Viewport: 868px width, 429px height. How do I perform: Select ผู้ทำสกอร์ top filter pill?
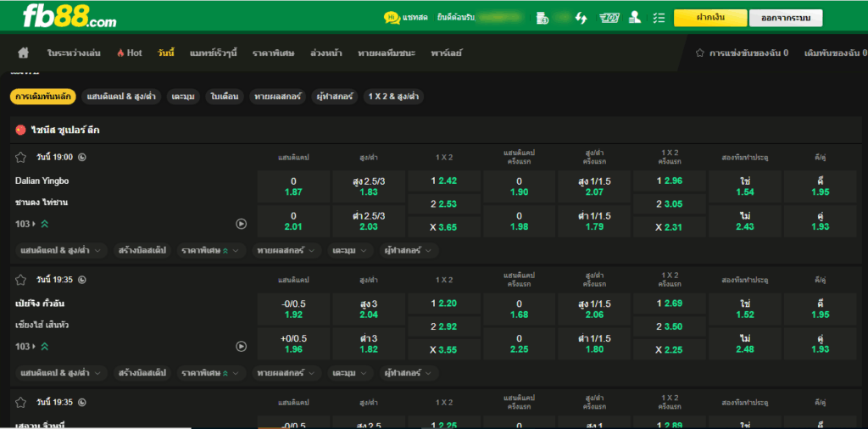point(334,97)
